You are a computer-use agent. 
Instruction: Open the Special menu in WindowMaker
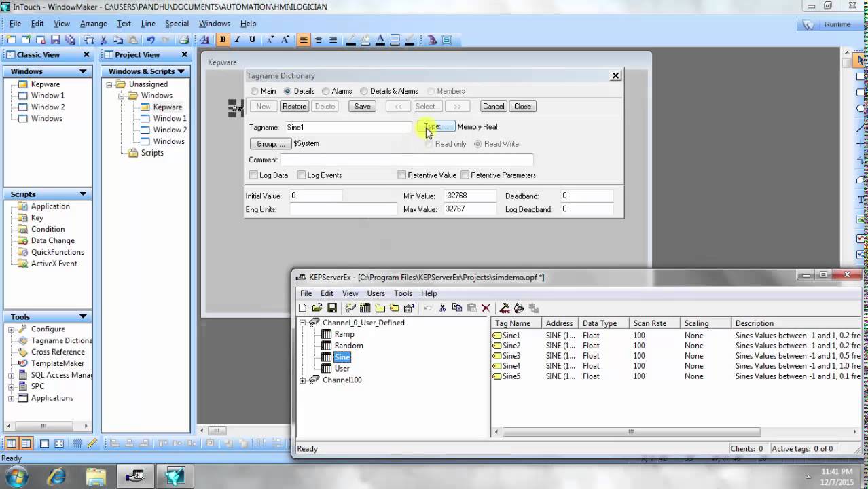177,24
